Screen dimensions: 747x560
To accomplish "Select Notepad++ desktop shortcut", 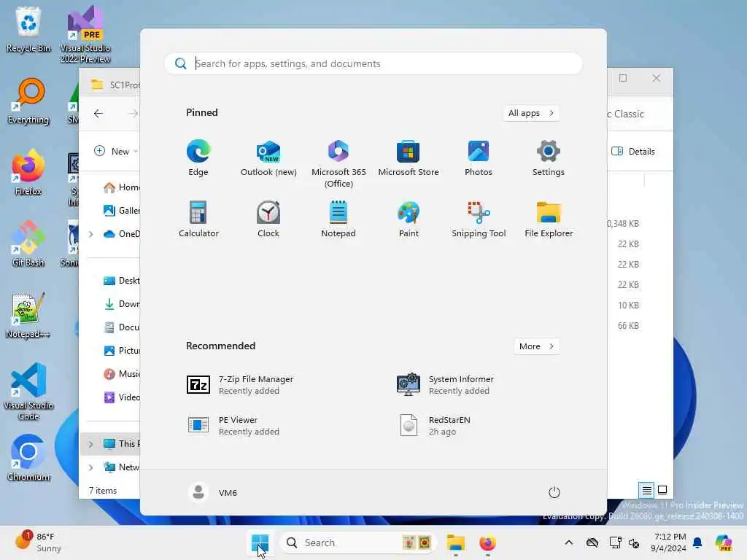I will (x=28, y=315).
